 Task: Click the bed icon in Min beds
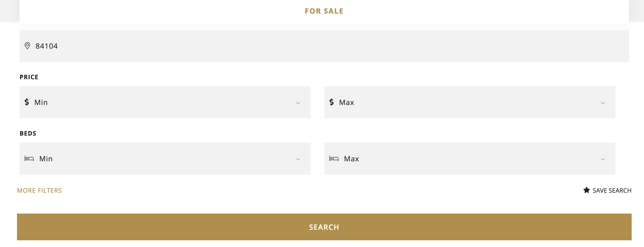click(x=29, y=158)
